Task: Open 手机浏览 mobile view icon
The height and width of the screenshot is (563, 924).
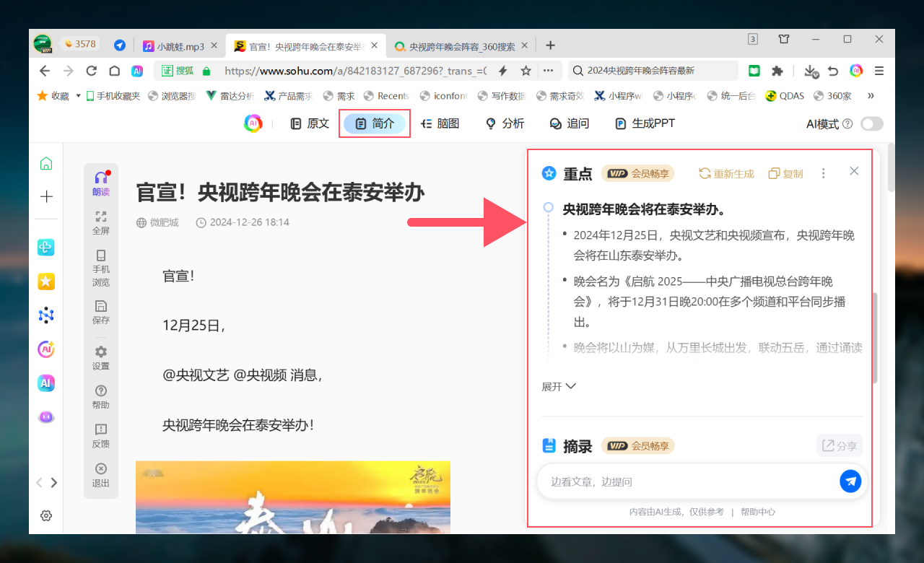Action: (x=101, y=256)
